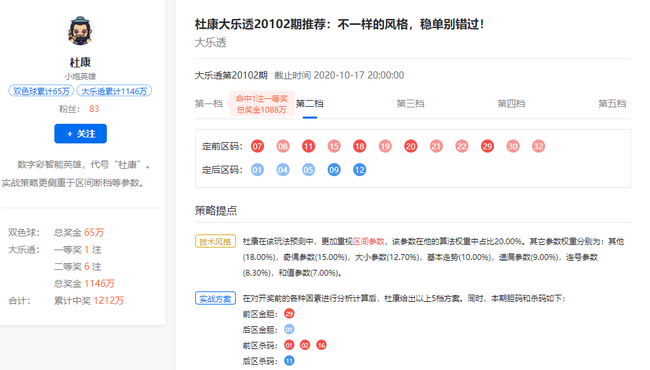Switch to the 第五档 tab
The width and height of the screenshot is (650, 370).
point(612,104)
